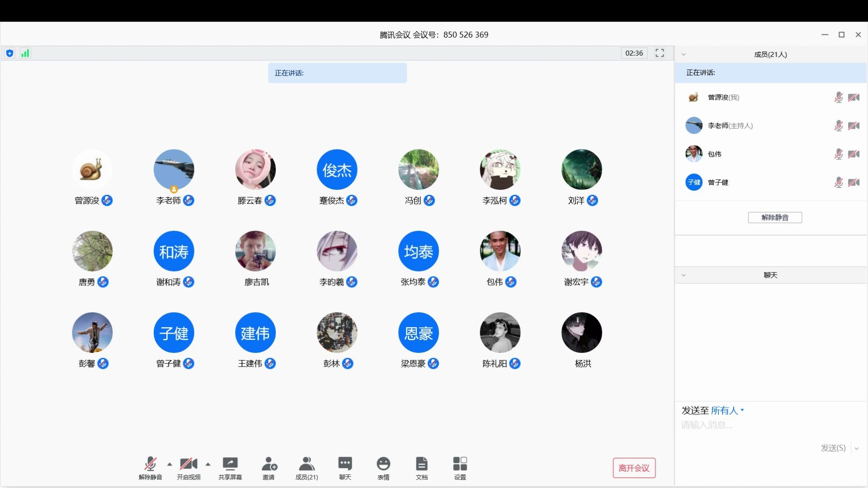This screenshot has width=868, height=488.
Task: Collapse the 聊天 panel chevron
Action: pyautogui.click(x=684, y=275)
